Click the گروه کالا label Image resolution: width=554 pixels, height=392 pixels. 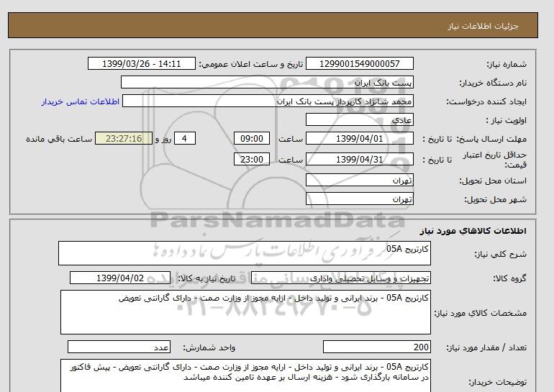[510, 278]
